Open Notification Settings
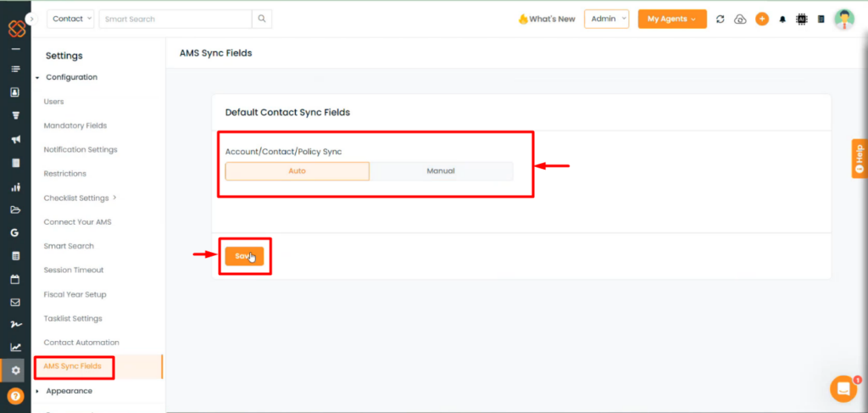This screenshot has height=413, width=868. pyautogui.click(x=81, y=149)
